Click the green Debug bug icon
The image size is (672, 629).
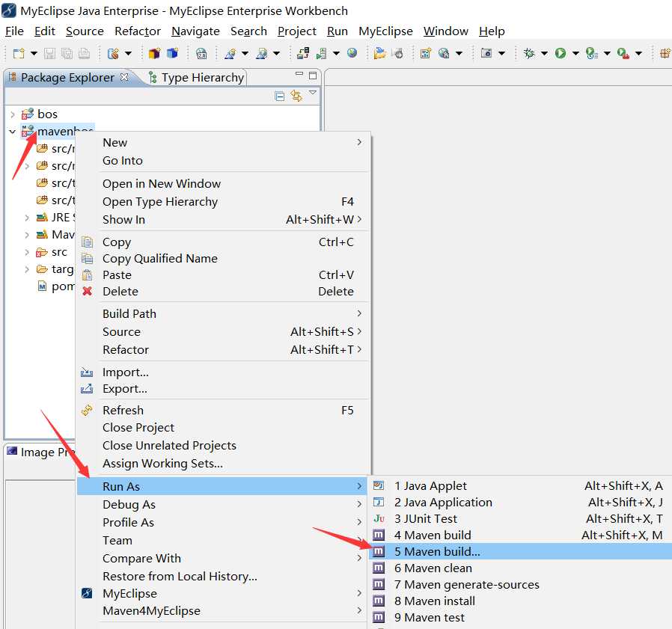(x=529, y=53)
